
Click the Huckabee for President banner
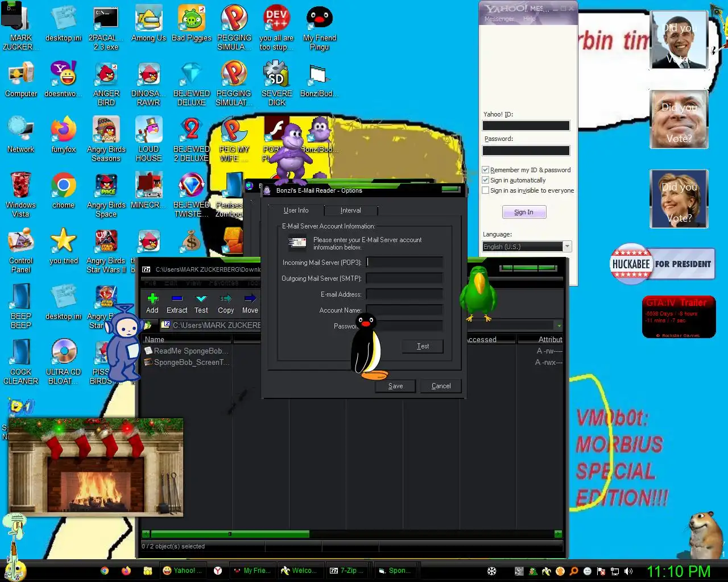click(x=662, y=264)
